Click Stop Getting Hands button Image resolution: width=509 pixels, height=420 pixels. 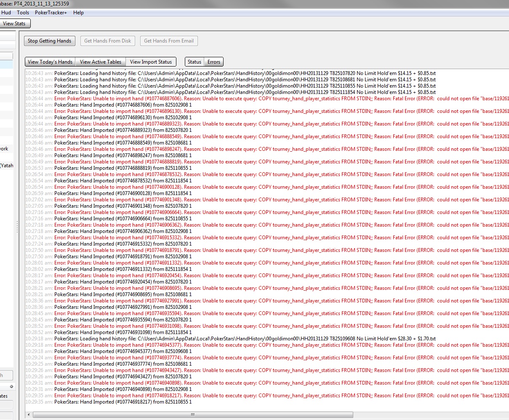50,41
